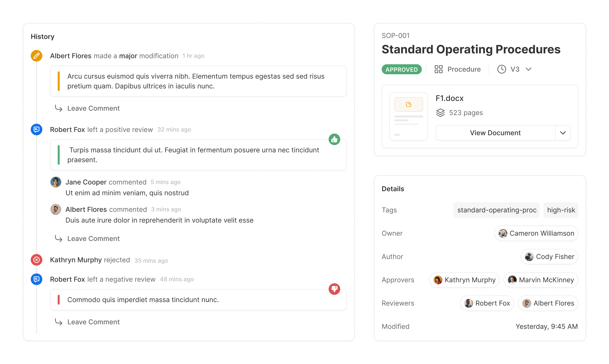
Task: Select the high-risk tag
Action: pyautogui.click(x=561, y=210)
